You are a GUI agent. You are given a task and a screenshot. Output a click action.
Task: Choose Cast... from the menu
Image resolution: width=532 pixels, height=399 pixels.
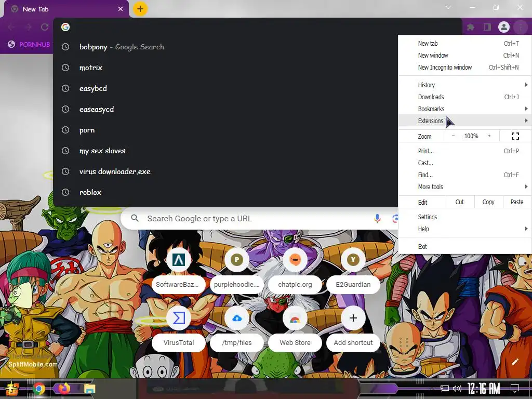(465, 163)
